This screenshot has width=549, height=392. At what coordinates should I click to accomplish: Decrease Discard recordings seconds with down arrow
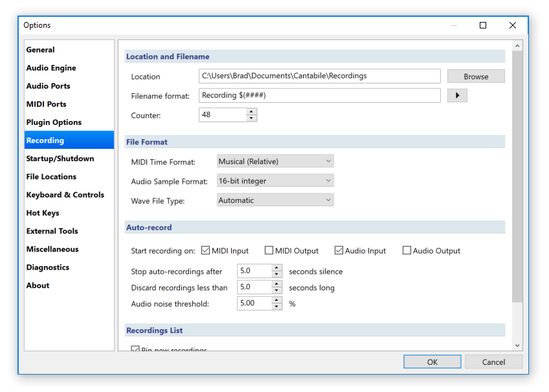click(x=276, y=290)
